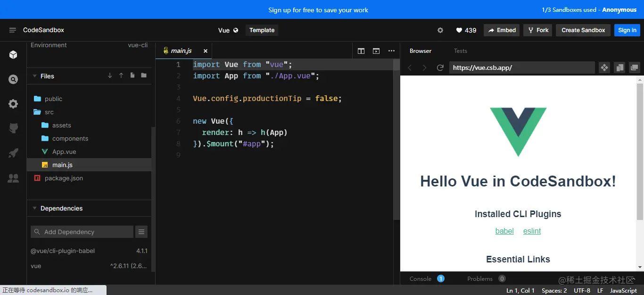644x295 pixels.
Task: Click the preview pane vertical scrollbar
Action: (x=640, y=151)
